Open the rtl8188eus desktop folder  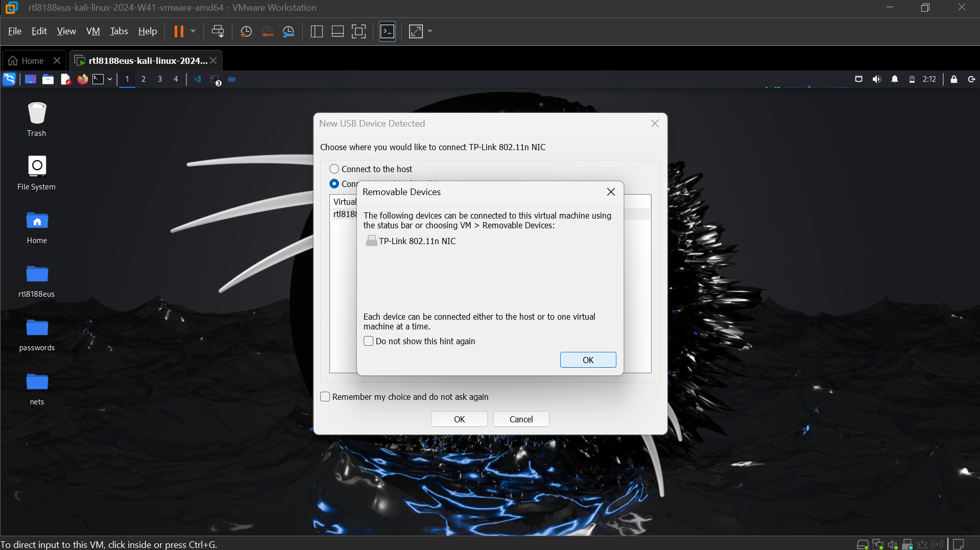point(37,281)
